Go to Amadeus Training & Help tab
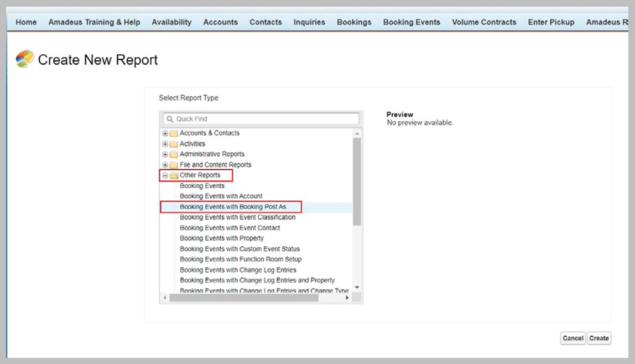Viewport: 635px width, 364px height. click(95, 22)
